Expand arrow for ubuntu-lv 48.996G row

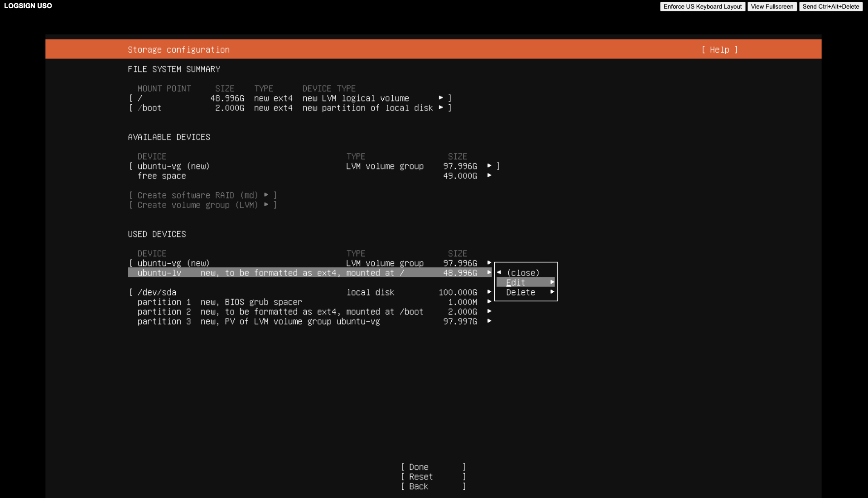(x=489, y=273)
